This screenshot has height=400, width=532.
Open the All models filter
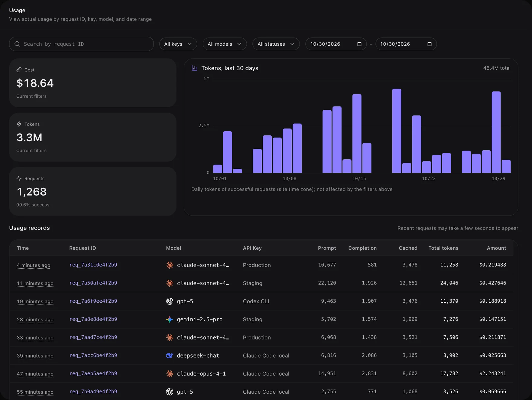(225, 44)
